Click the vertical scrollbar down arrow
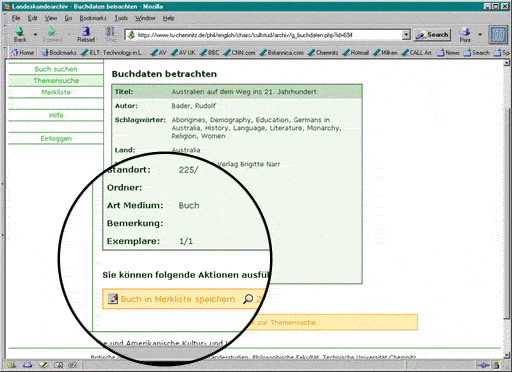Screen dimensions: 512x372 pos(506,355)
